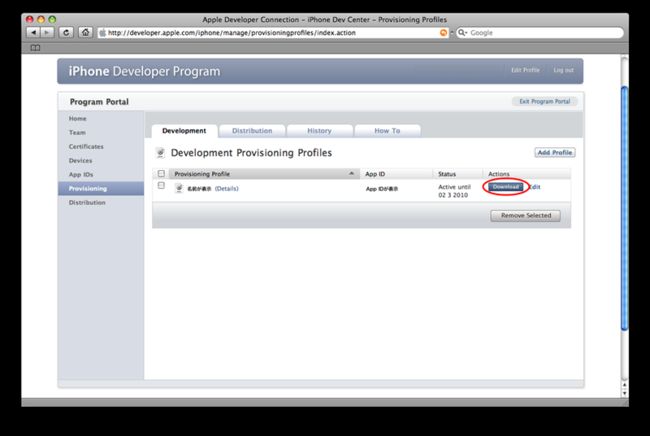Click the URL address field
Image resolution: width=650 pixels, height=436 pixels.
[274, 33]
